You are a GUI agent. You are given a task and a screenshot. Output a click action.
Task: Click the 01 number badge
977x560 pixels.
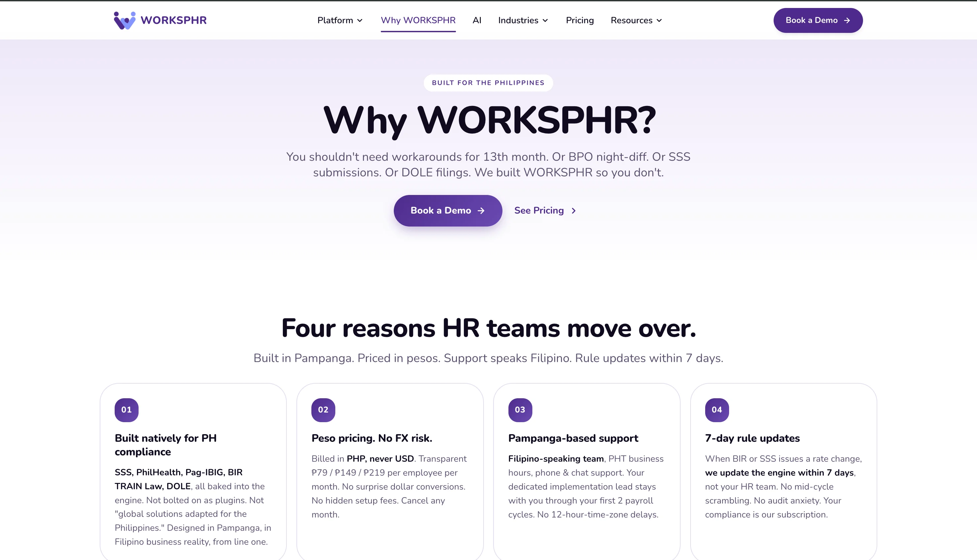(127, 410)
